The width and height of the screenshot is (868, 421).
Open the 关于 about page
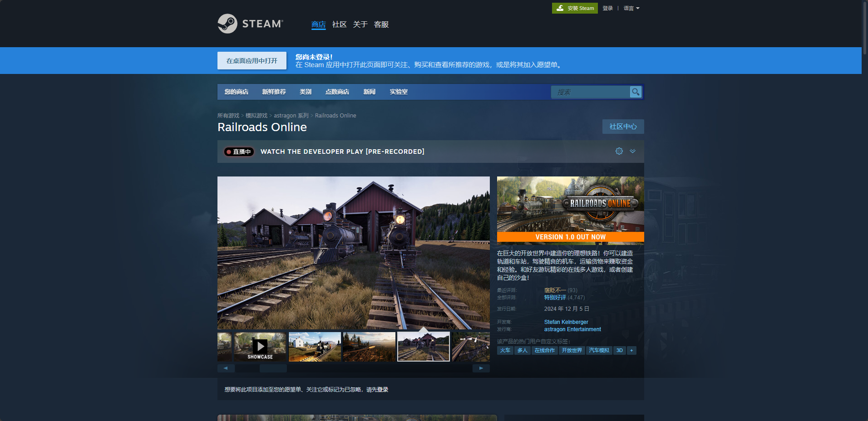360,24
